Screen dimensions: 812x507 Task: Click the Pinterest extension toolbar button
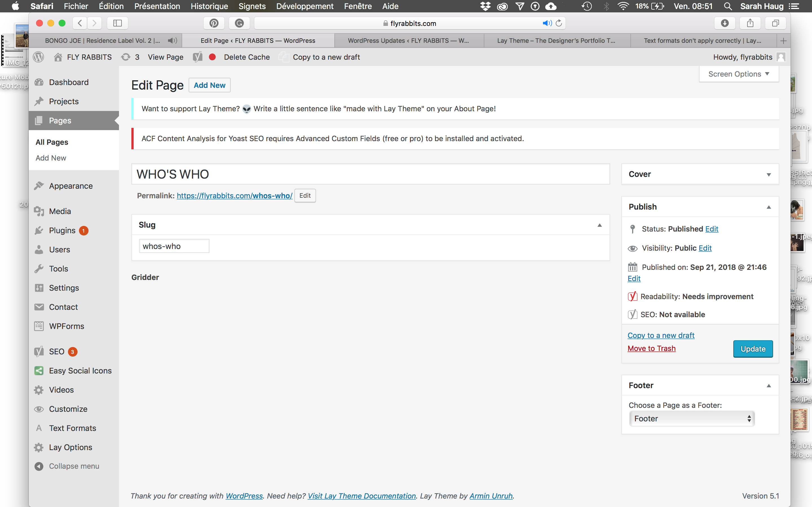click(214, 23)
